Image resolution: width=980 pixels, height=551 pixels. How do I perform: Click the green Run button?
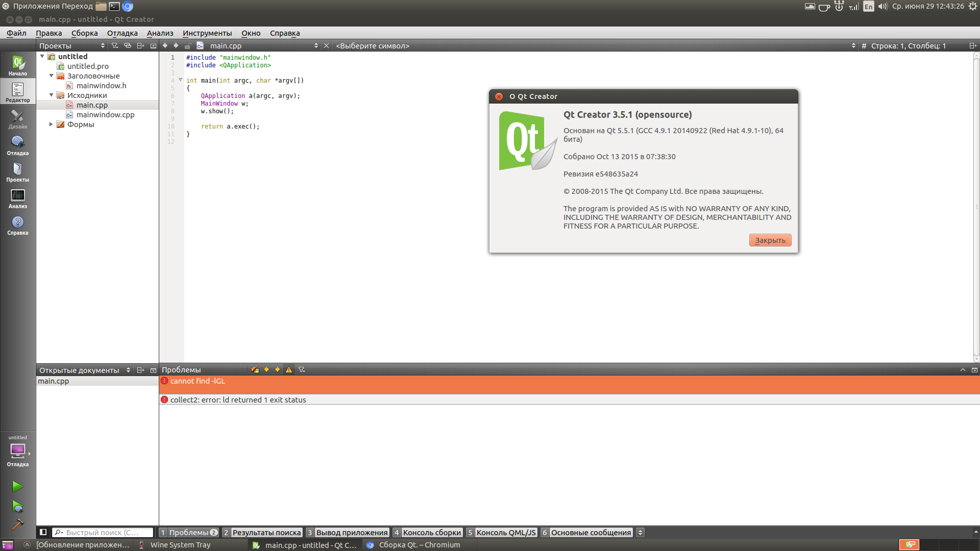click(18, 486)
